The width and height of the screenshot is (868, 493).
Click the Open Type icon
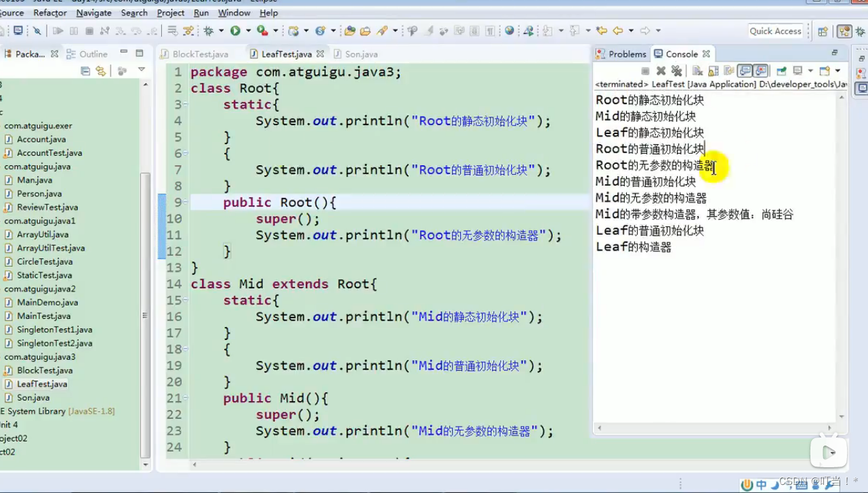[350, 30]
